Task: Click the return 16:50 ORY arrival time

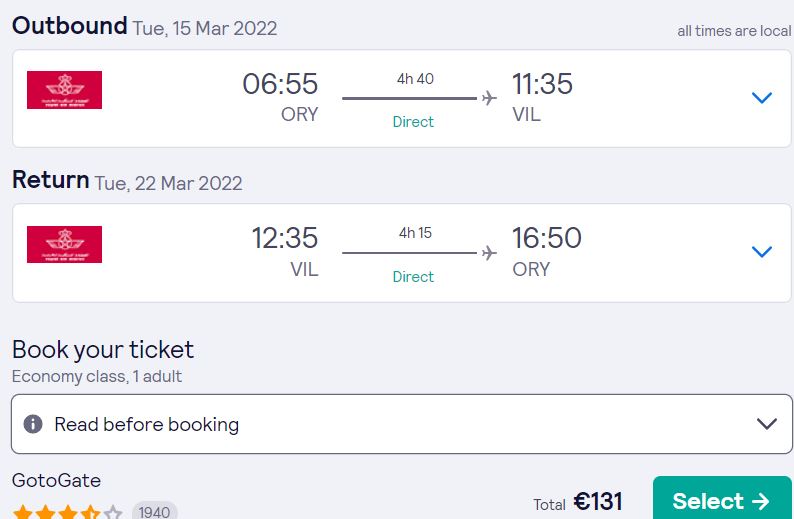Action: point(547,252)
